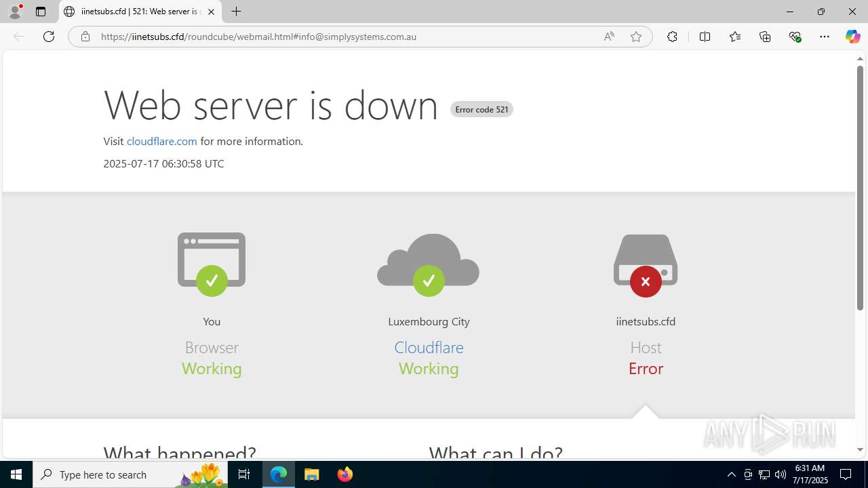Screen dimensions: 868x488
Task: Restore down the Edge window
Action: click(x=821, y=12)
